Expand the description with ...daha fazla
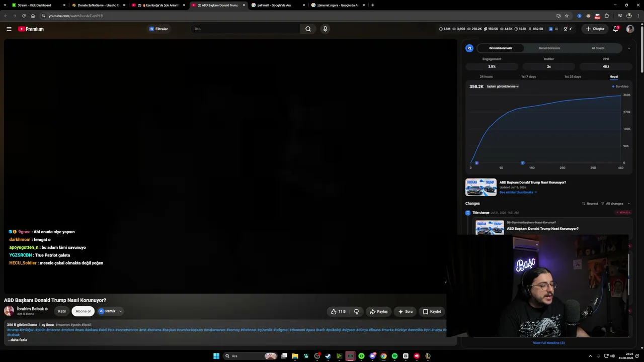The image size is (644, 362). coord(18,340)
